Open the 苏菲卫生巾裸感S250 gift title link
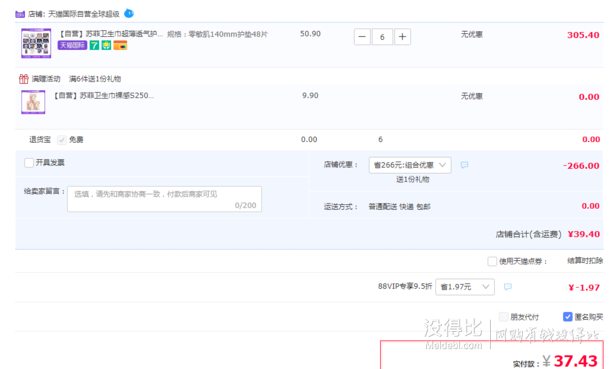Image resolution: width=610 pixels, height=369 pixels. tap(103, 96)
